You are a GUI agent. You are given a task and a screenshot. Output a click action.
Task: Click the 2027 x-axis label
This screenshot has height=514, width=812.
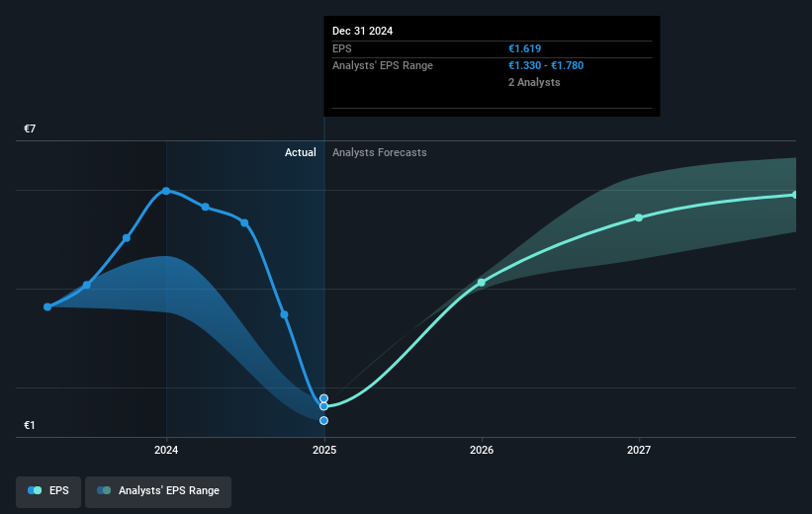(x=639, y=450)
